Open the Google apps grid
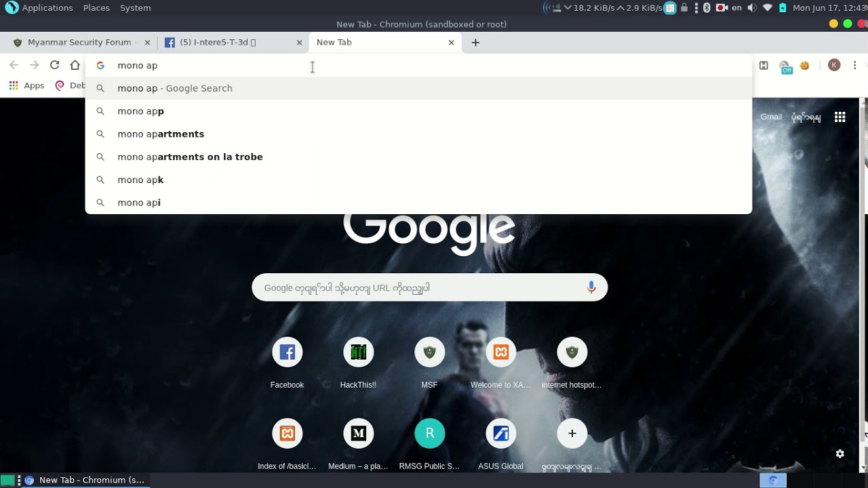 (840, 117)
